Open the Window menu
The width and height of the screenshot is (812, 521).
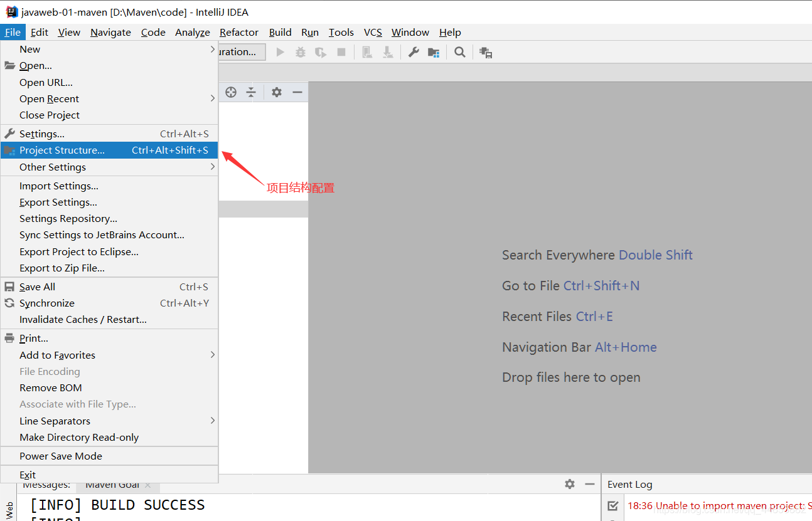coord(410,32)
